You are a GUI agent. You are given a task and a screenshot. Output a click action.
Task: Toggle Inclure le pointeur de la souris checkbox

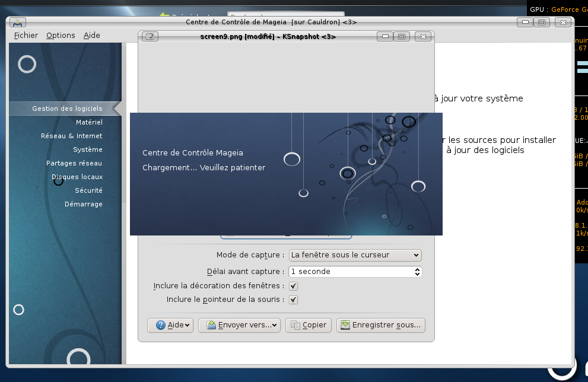click(x=293, y=300)
